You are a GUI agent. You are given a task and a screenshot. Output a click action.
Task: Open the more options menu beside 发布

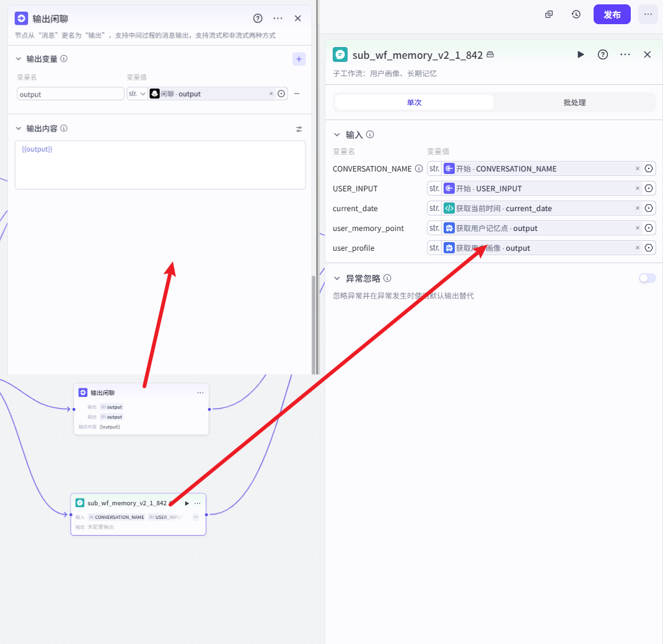(x=648, y=14)
